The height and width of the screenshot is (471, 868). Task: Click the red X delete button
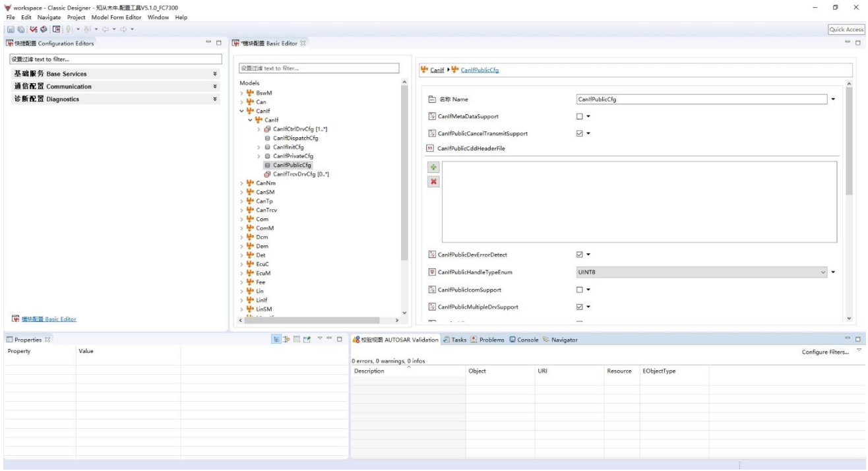click(x=433, y=181)
